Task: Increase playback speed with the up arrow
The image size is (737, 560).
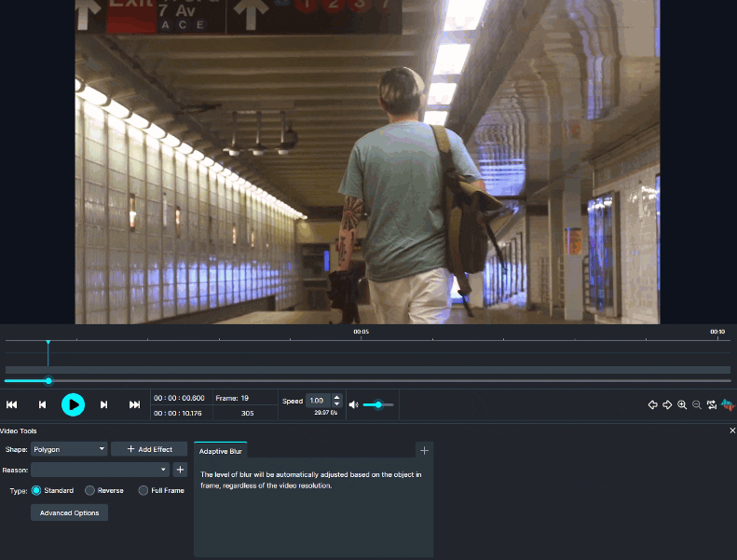Action: [336, 398]
